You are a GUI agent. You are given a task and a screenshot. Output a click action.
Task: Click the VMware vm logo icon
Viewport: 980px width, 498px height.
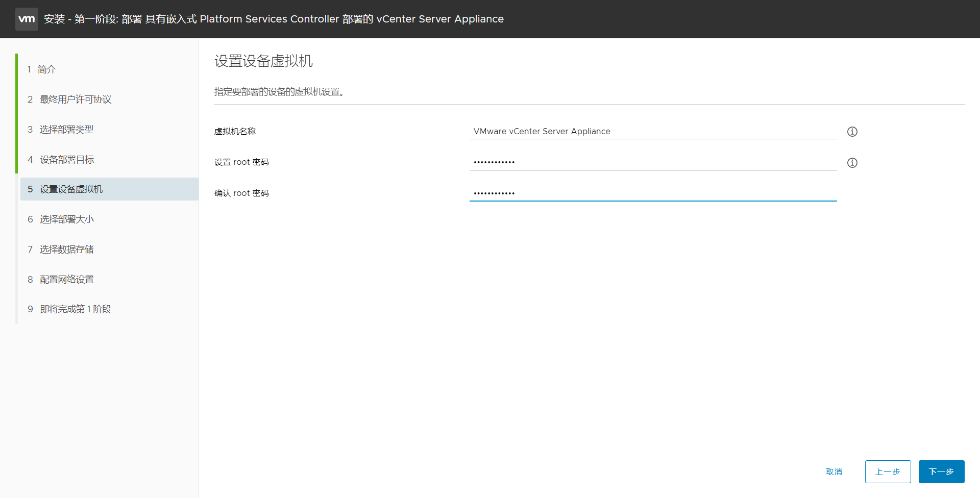27,19
